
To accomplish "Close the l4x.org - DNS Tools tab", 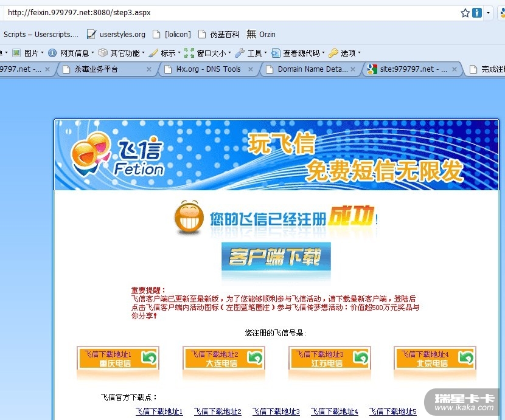I will tap(251, 69).
